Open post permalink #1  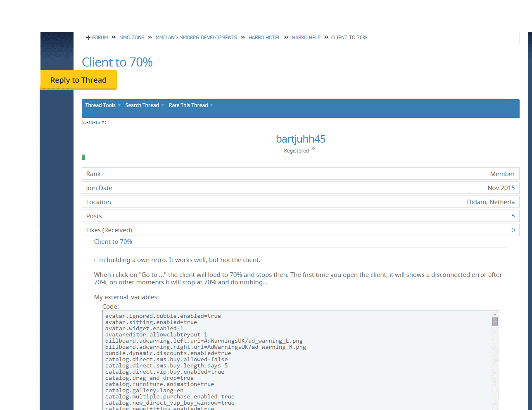104,122
